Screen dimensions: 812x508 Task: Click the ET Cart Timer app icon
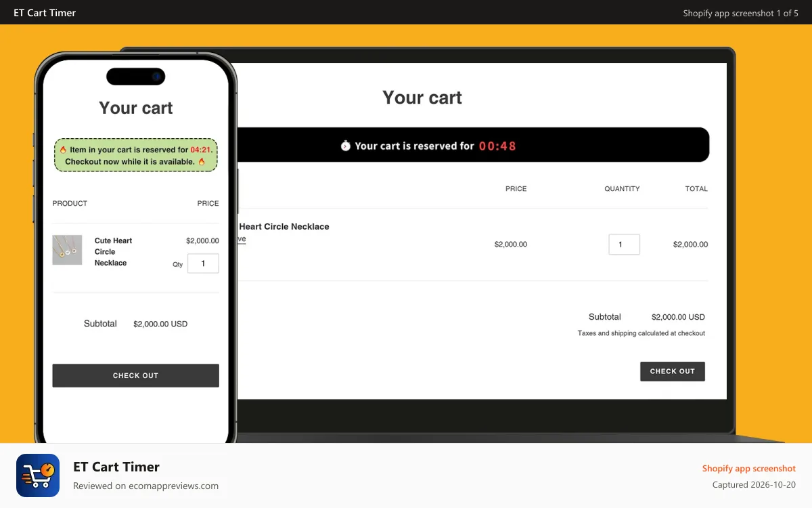pos(38,475)
